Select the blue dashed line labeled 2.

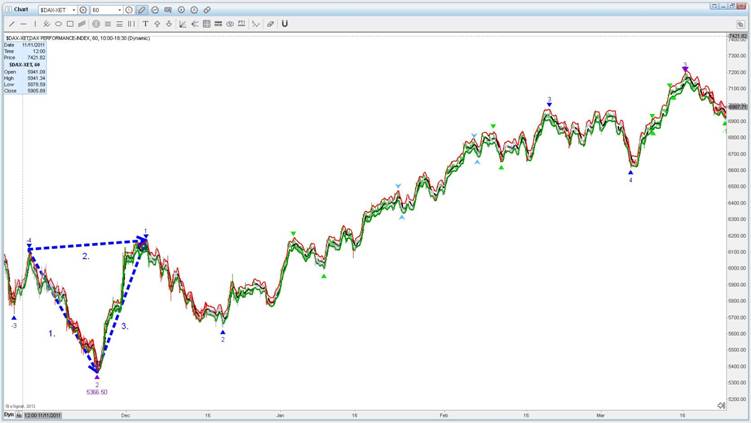pyautogui.click(x=87, y=244)
